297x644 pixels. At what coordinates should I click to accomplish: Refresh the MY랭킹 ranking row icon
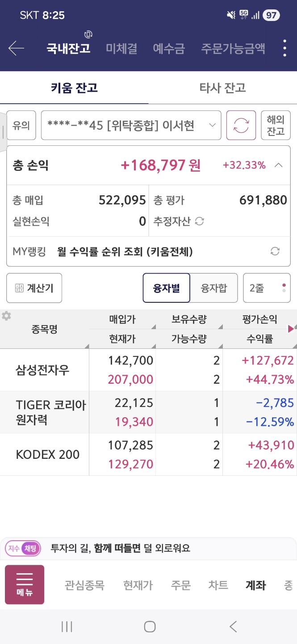coord(275,251)
